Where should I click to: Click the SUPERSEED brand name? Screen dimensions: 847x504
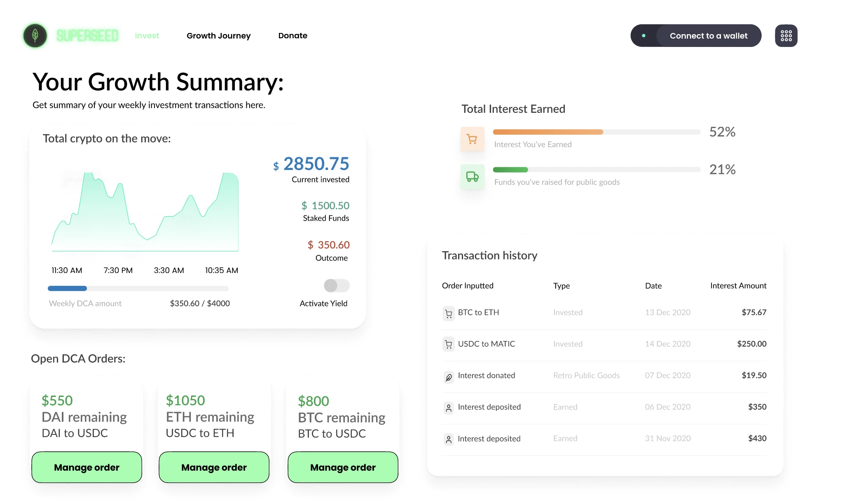click(x=87, y=36)
